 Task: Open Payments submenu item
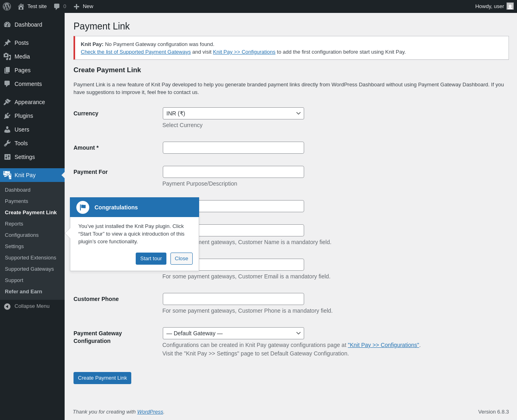(x=17, y=201)
